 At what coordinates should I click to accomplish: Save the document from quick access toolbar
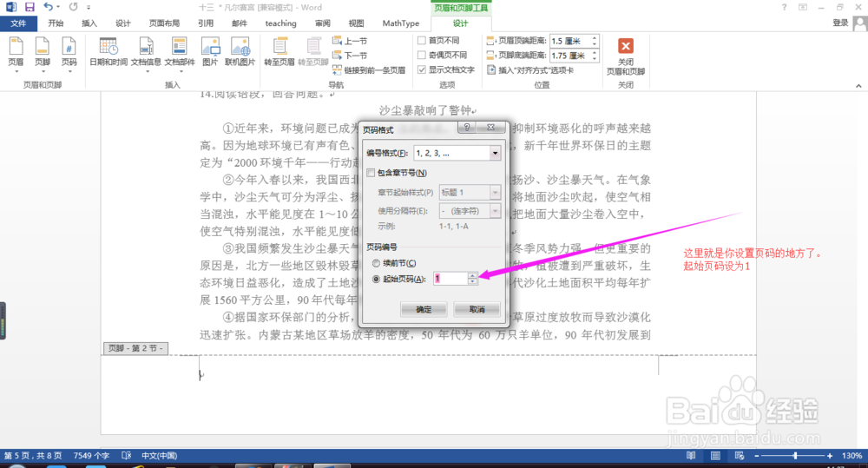pos(30,7)
